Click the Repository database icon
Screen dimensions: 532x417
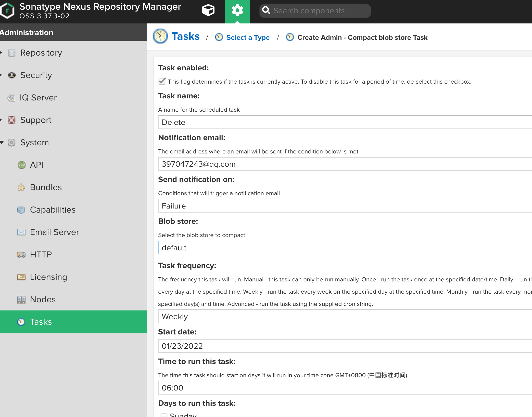(x=12, y=53)
